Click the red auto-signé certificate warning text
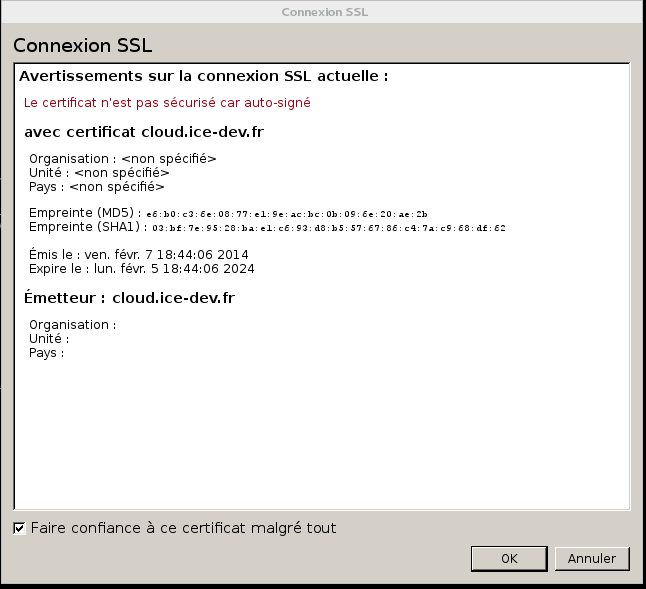The width and height of the screenshot is (646, 589). [167, 102]
